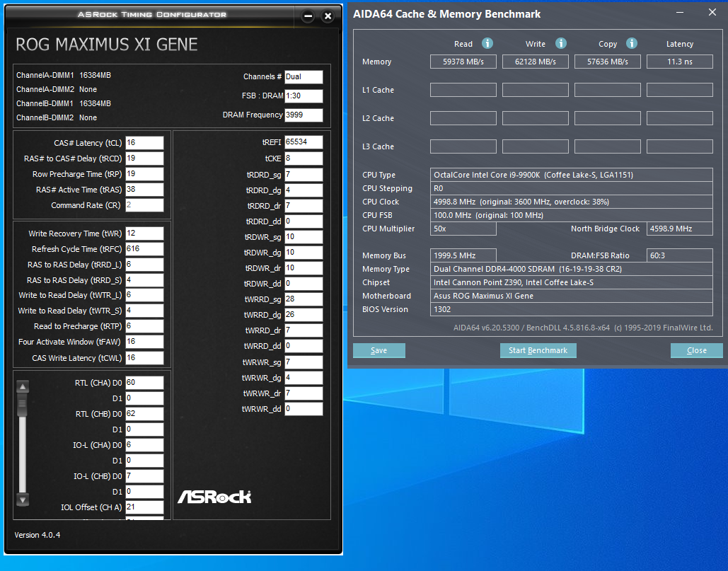
Task: Click the Channels # field showing Dual
Action: (x=304, y=76)
